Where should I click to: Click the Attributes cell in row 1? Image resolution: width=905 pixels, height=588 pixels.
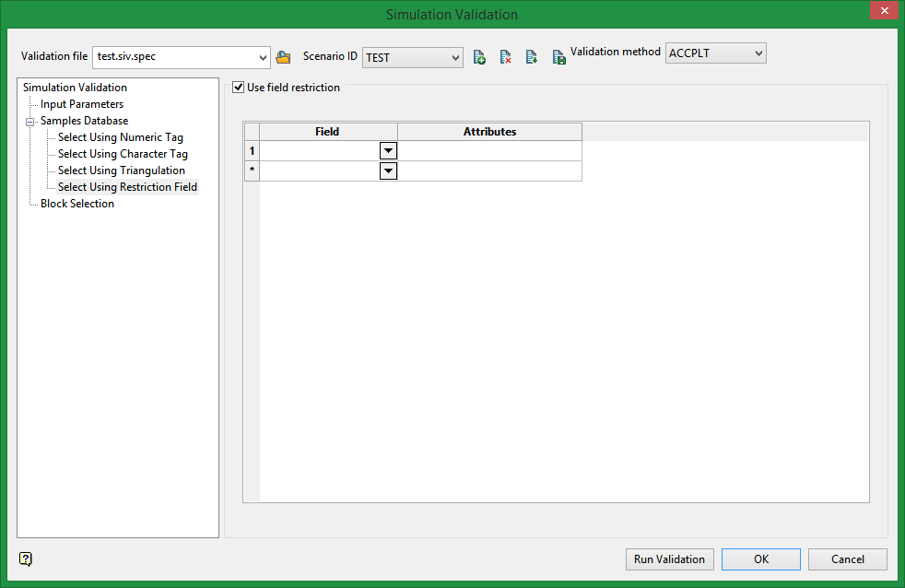coord(489,151)
